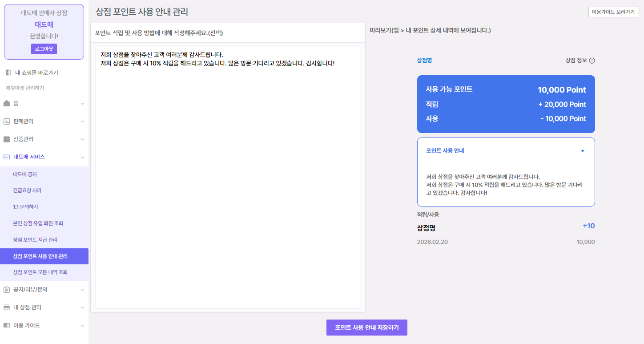Image resolution: width=644 pixels, height=344 pixels.
Task: Click the 이용 가이드 book icon
Action: point(6,325)
